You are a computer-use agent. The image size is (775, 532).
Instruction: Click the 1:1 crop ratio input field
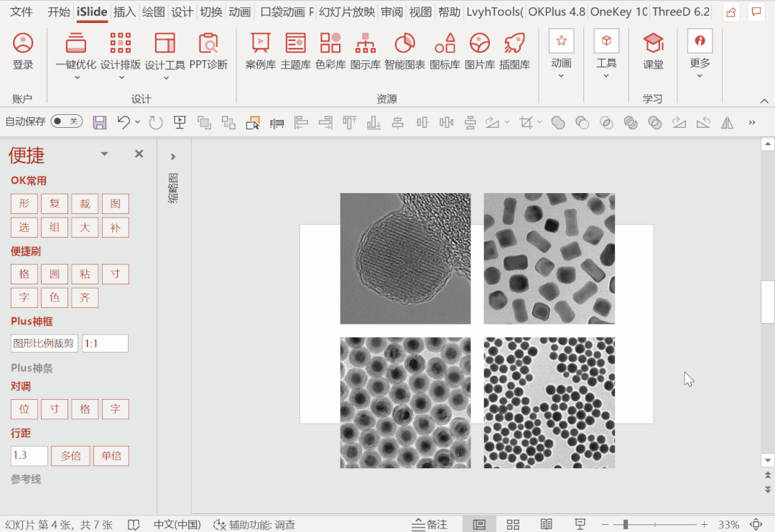tap(105, 343)
